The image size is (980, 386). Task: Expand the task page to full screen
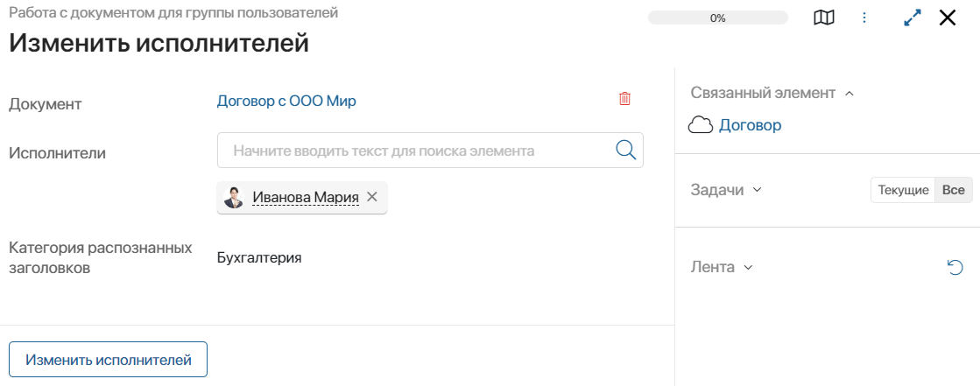point(913,18)
